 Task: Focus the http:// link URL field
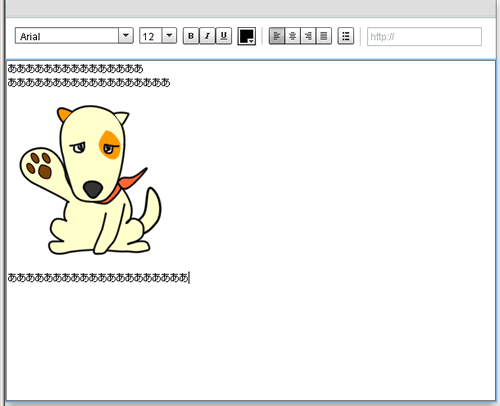(x=424, y=36)
